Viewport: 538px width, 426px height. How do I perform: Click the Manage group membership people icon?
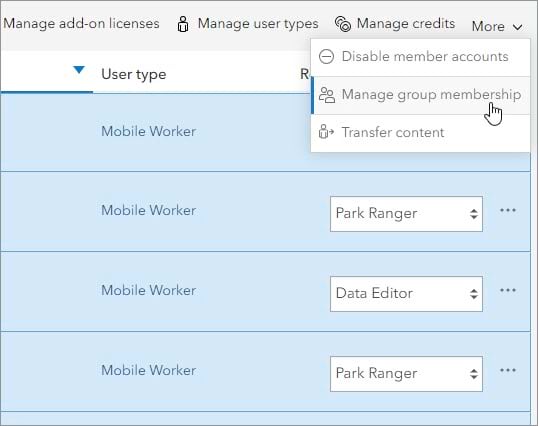pos(327,95)
